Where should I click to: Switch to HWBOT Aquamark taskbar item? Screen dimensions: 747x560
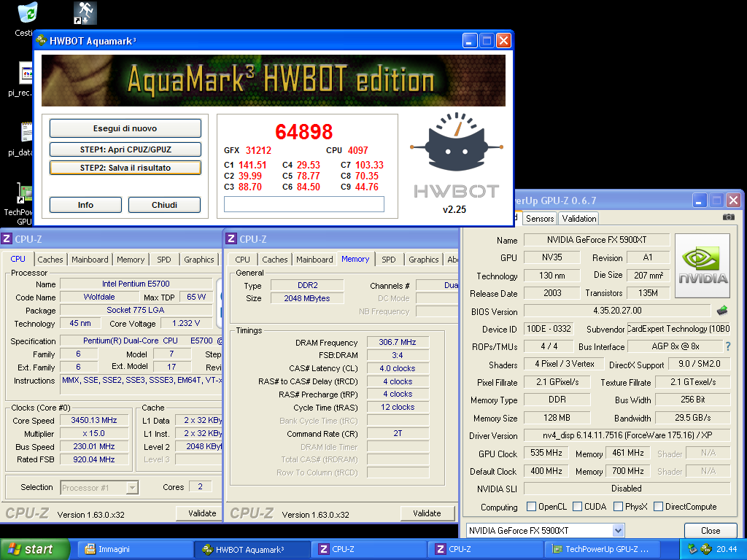(252, 549)
